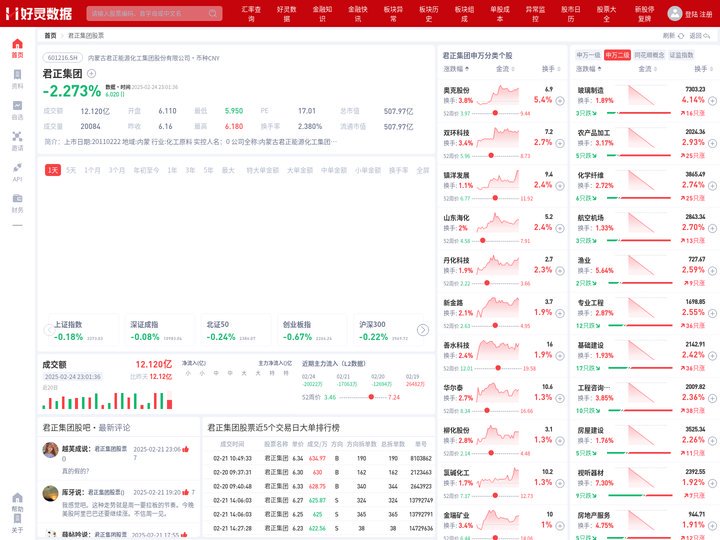Click the search magnifier icon
Image resolution: width=720 pixels, height=540 pixels.
pyautogui.click(x=213, y=13)
